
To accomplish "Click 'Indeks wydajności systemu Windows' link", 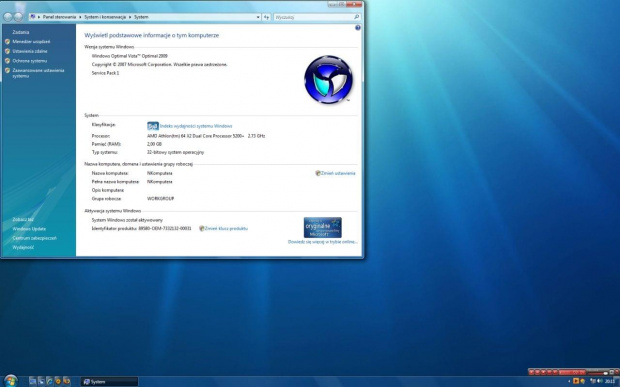I will pyautogui.click(x=196, y=126).
